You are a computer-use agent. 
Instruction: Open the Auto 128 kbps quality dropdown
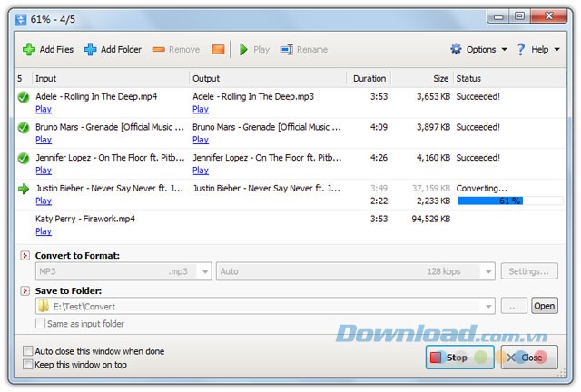pyautogui.click(x=488, y=271)
